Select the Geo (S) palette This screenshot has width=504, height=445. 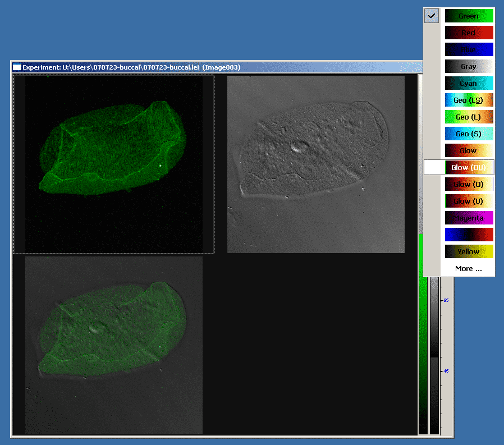click(x=469, y=134)
